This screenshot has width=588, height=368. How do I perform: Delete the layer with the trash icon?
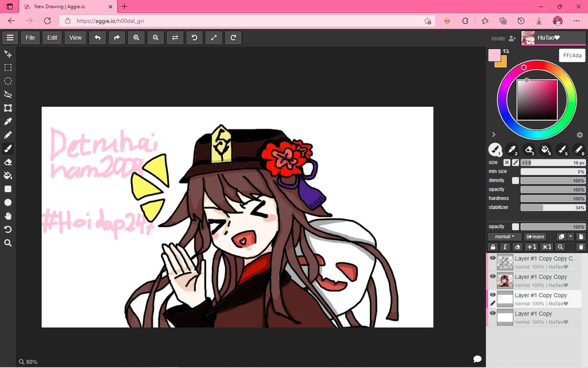[x=581, y=247]
